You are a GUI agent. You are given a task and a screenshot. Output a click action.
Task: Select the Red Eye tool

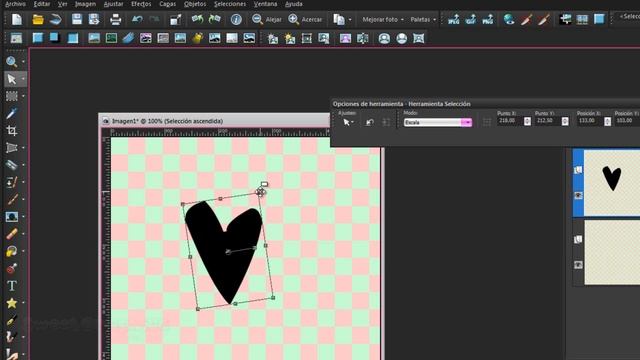[x=11, y=269]
